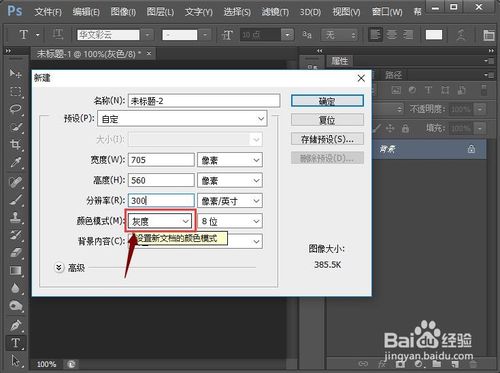Click the 分辨率 resolution input field
This screenshot has height=373, width=500.
click(x=161, y=201)
